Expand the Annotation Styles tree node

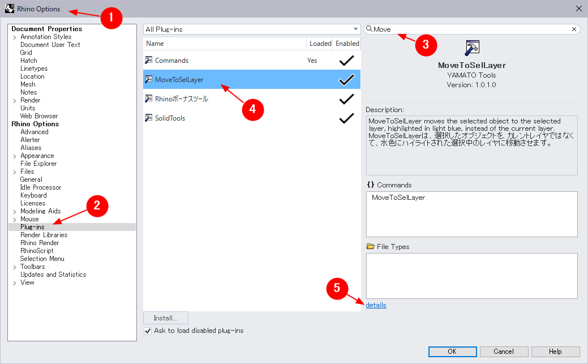pos(15,37)
